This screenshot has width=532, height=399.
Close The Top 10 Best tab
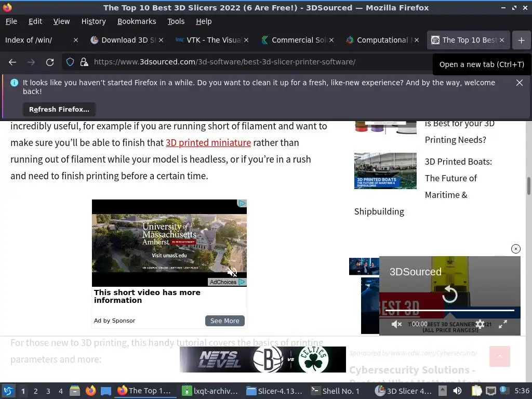pos(502,40)
